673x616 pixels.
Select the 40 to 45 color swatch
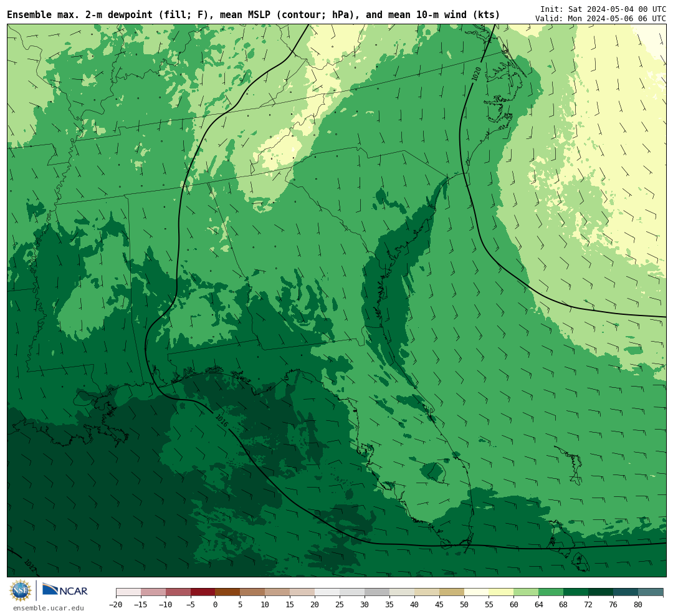click(x=427, y=592)
